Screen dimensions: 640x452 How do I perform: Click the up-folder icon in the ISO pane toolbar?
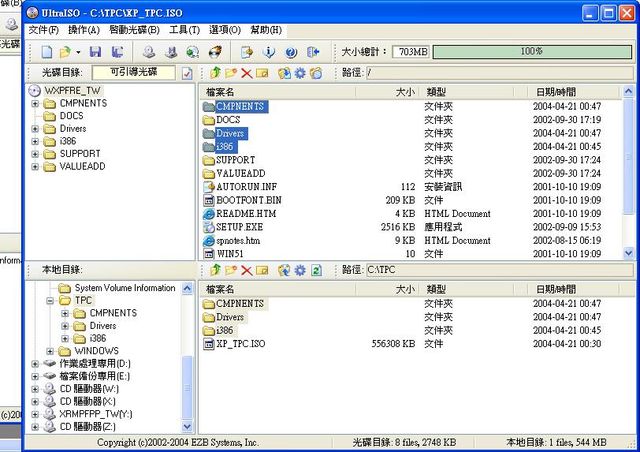click(x=215, y=73)
